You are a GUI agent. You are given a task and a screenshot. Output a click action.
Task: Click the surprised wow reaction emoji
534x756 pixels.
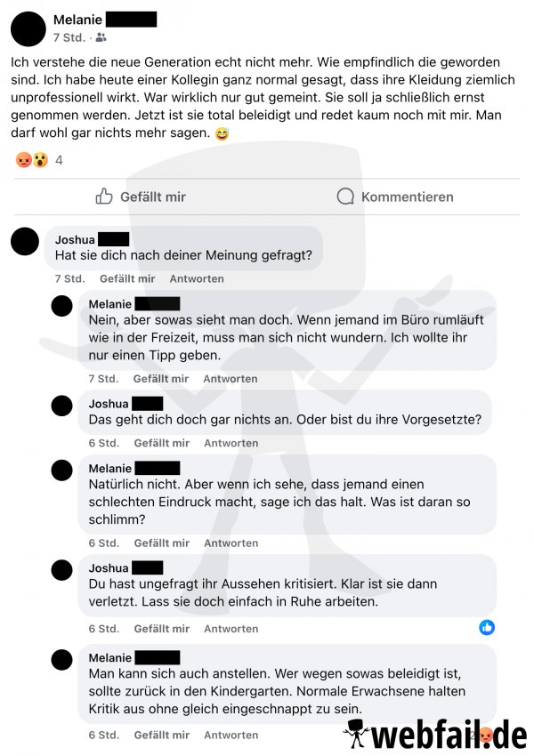(x=41, y=159)
